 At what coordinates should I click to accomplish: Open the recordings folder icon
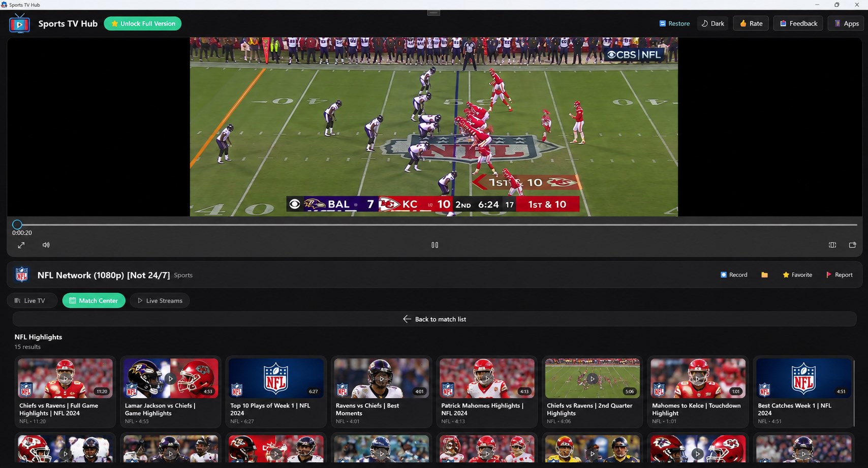(x=764, y=275)
